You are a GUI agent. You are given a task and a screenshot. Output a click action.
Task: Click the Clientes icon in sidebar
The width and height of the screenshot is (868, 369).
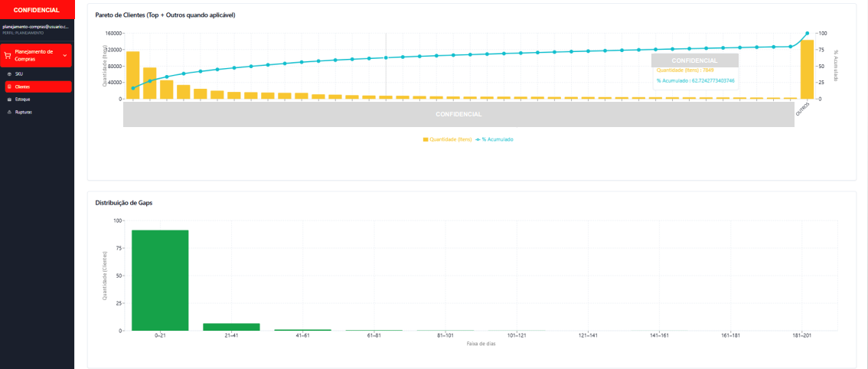(x=9, y=87)
